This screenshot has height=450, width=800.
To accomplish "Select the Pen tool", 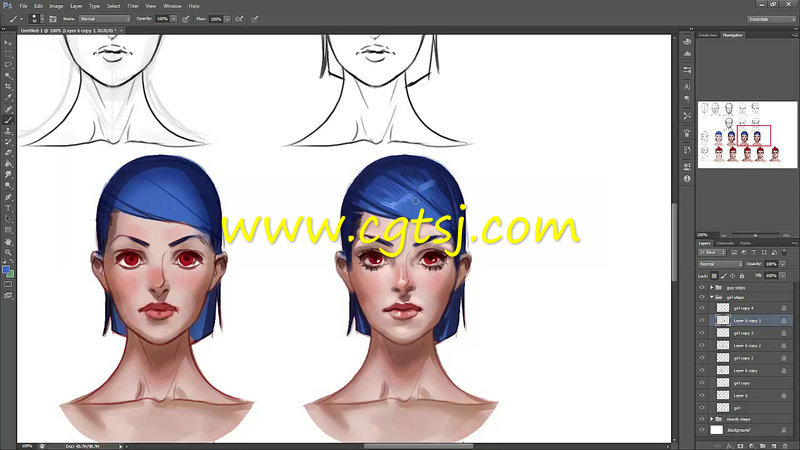I will click(x=8, y=197).
